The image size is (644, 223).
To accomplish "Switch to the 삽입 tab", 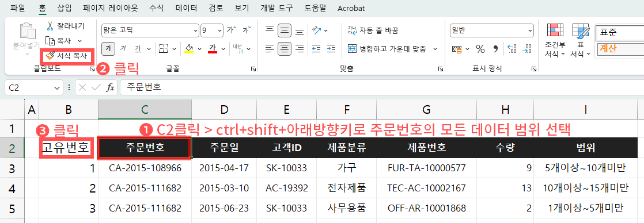I will click(64, 8).
